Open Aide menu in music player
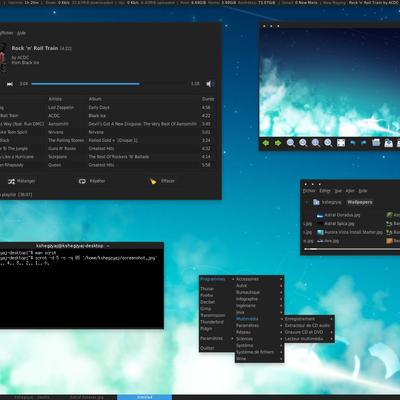Image resolution: width=400 pixels, height=400 pixels. click(21, 33)
